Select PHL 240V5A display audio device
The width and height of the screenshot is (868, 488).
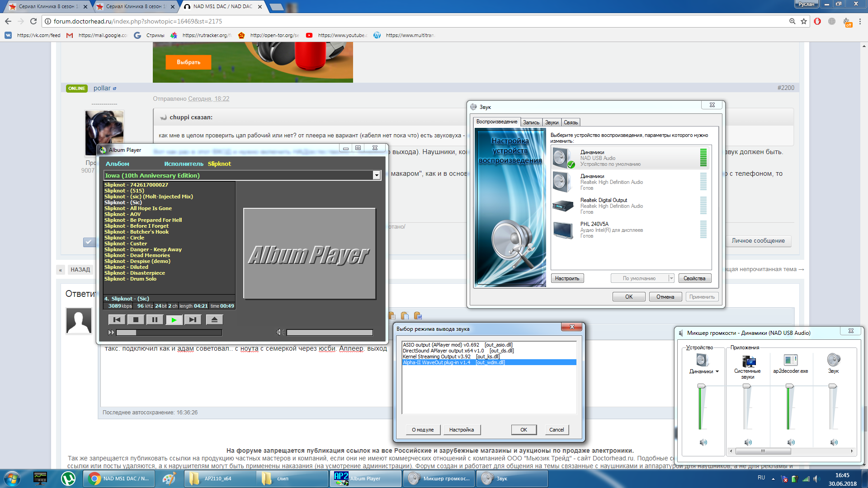(630, 230)
